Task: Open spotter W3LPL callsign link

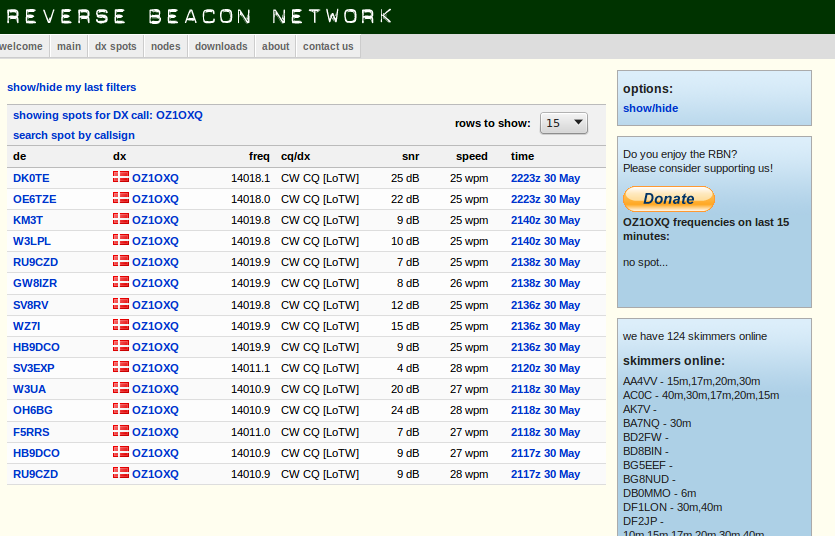Action: pos(32,241)
